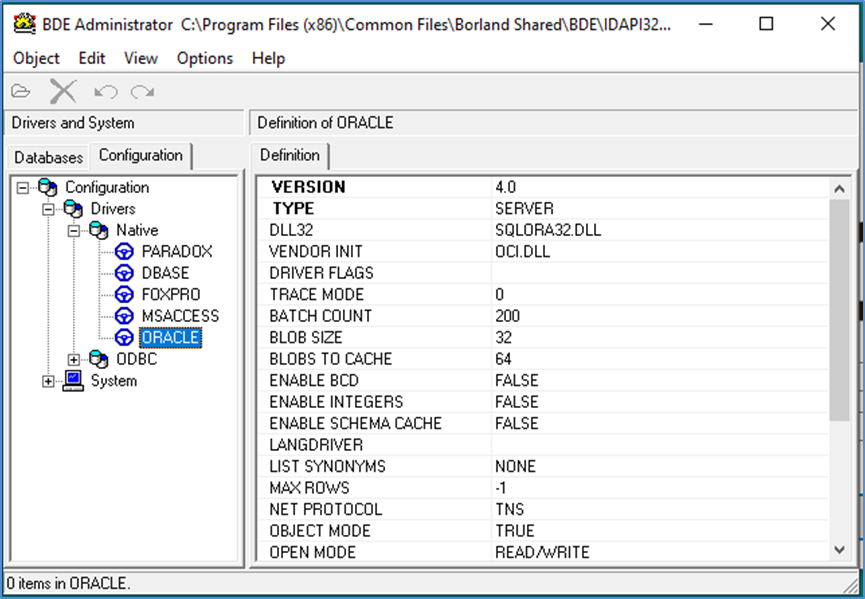Select the Native label in tree
The image size is (865, 599).
tap(137, 231)
